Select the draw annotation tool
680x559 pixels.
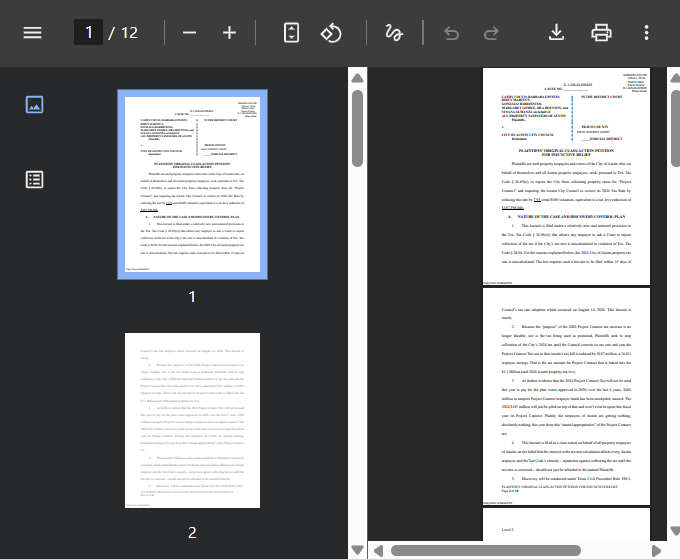(x=393, y=32)
